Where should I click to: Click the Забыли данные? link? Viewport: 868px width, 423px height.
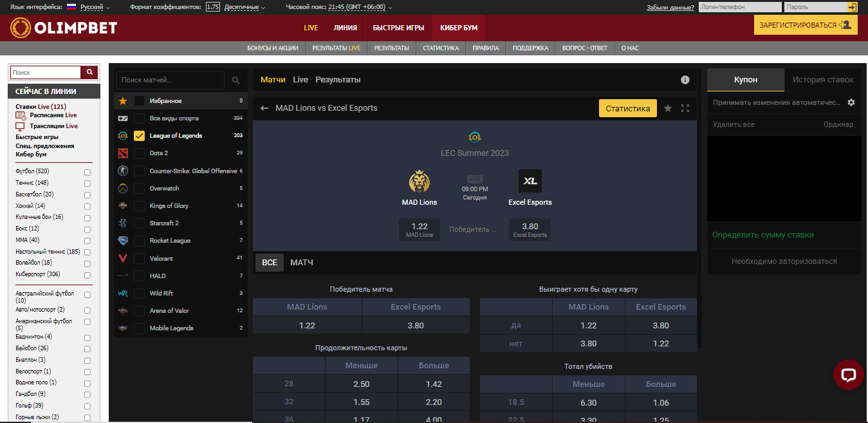(x=670, y=7)
